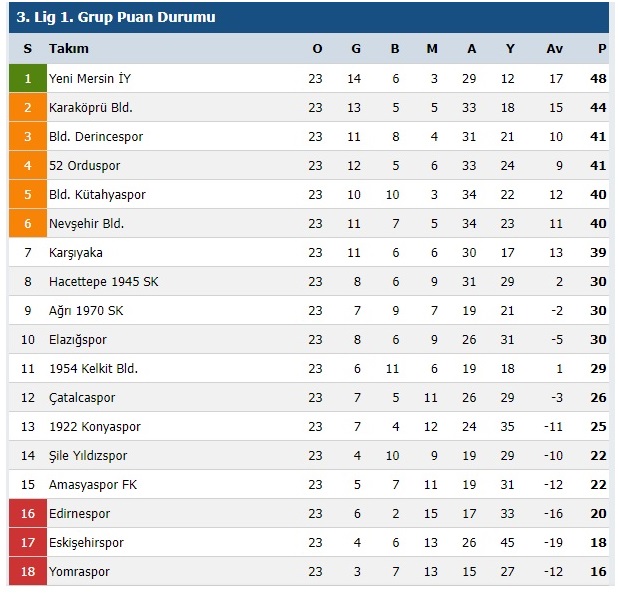Select the Karşıyaka team link
This screenshot has width=618, height=598.
76,252
